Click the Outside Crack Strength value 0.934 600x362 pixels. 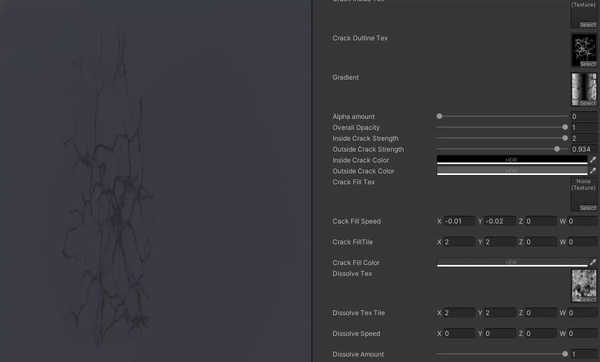(x=584, y=149)
